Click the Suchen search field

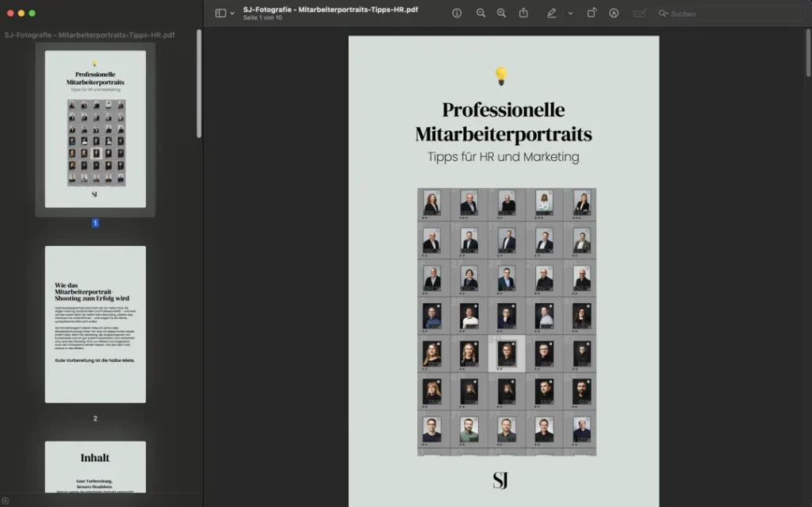tap(730, 13)
